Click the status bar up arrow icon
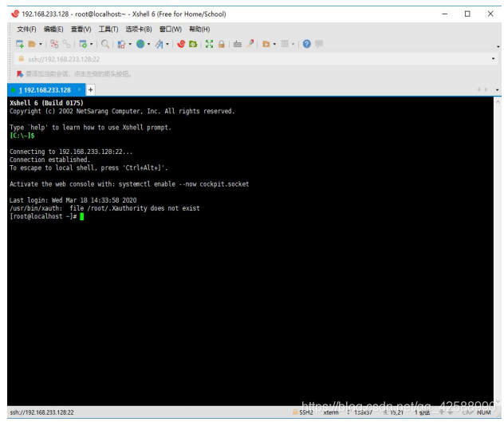This screenshot has width=504, height=422. [x=442, y=412]
